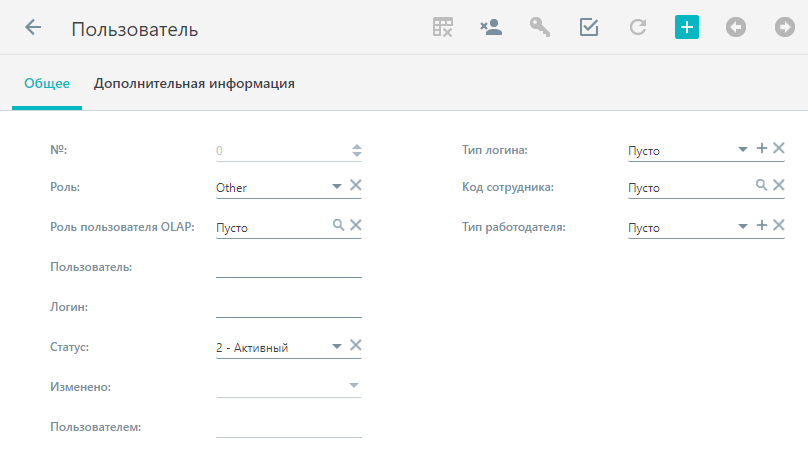The height and width of the screenshot is (470, 808).
Task: Go to next record with right arrow
Action: [x=785, y=27]
